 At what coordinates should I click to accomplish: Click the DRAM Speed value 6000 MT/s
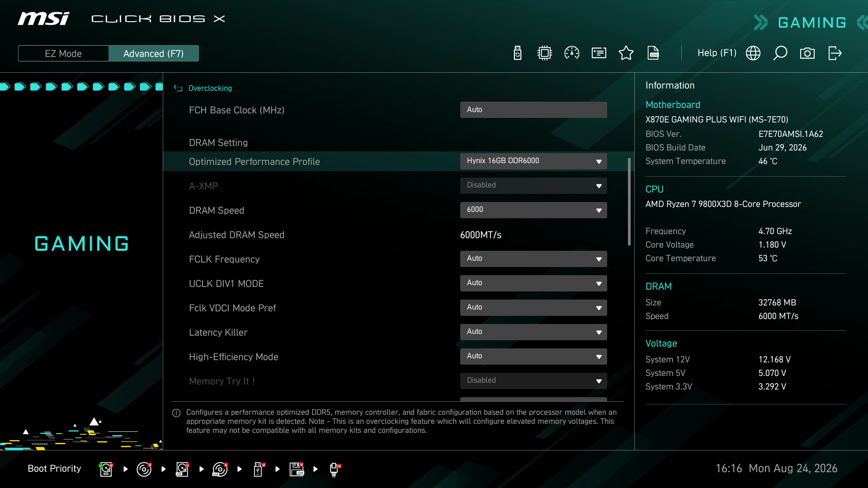click(778, 316)
